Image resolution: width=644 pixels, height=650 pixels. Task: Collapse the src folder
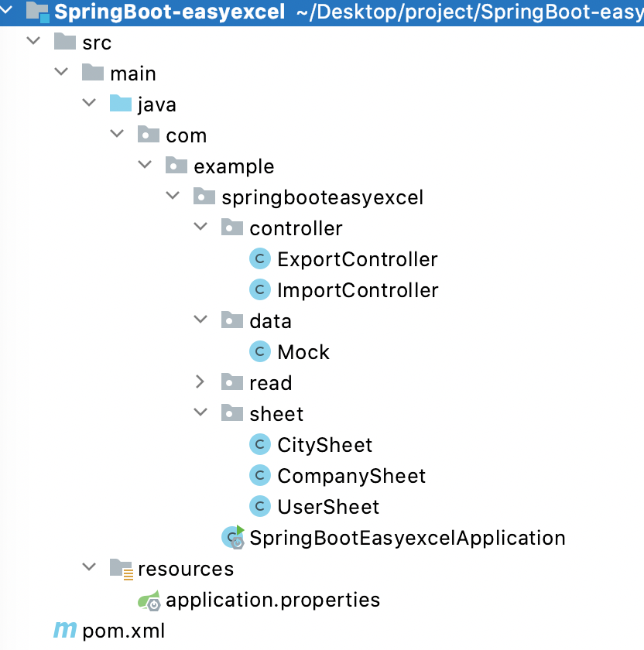(33, 40)
